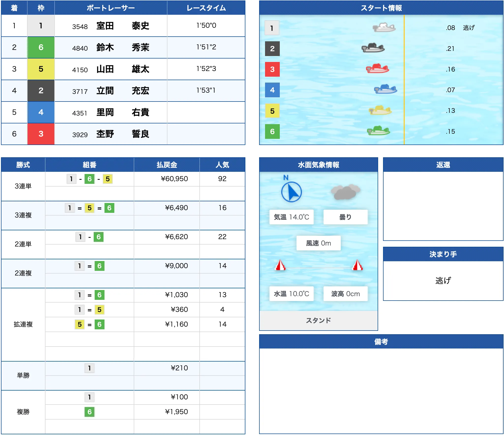Click racer name 山田 雄太
The height and width of the screenshot is (436, 504).
[123, 69]
